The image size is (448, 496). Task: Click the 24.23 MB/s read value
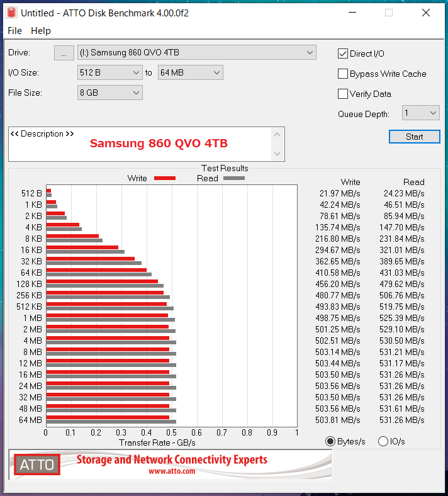[x=404, y=193]
